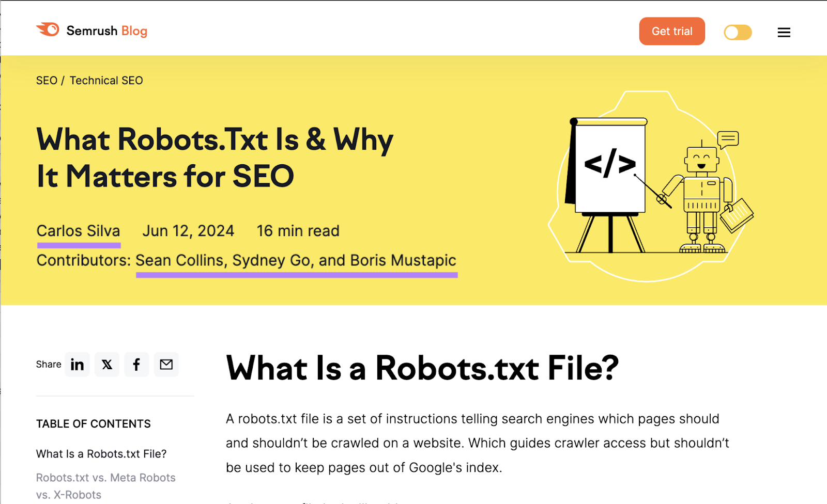Share the article on X
Screen dimensions: 827x504
(x=106, y=364)
